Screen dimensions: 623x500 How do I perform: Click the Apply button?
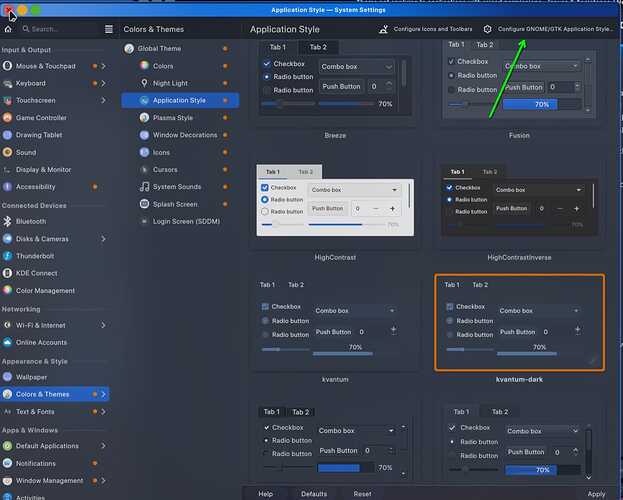tap(596, 494)
